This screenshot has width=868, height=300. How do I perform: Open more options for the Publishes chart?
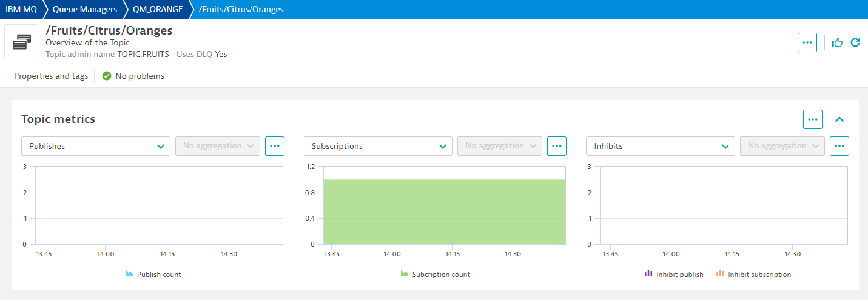point(275,146)
